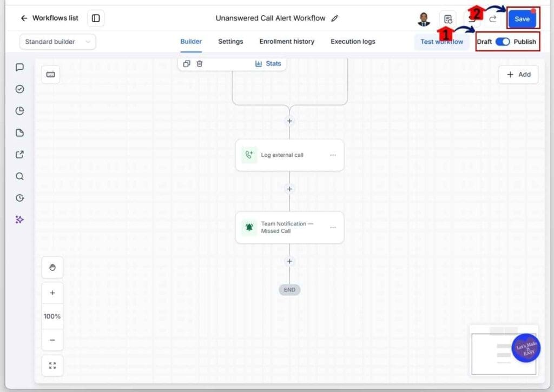Open search from the sidebar

tap(20, 176)
